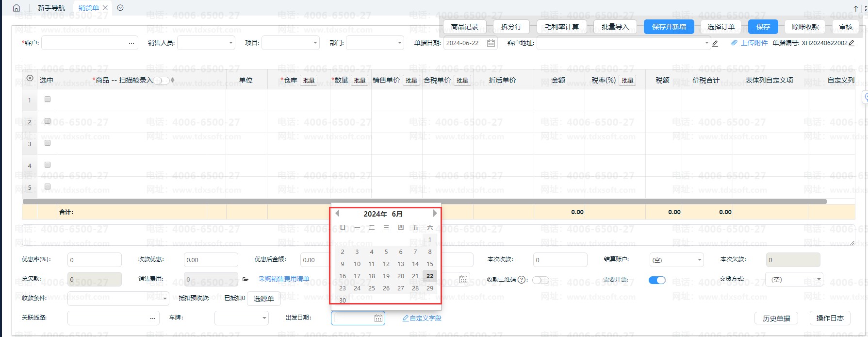
Task: Open calendar icon next to 单据日期
Action: 491,43
